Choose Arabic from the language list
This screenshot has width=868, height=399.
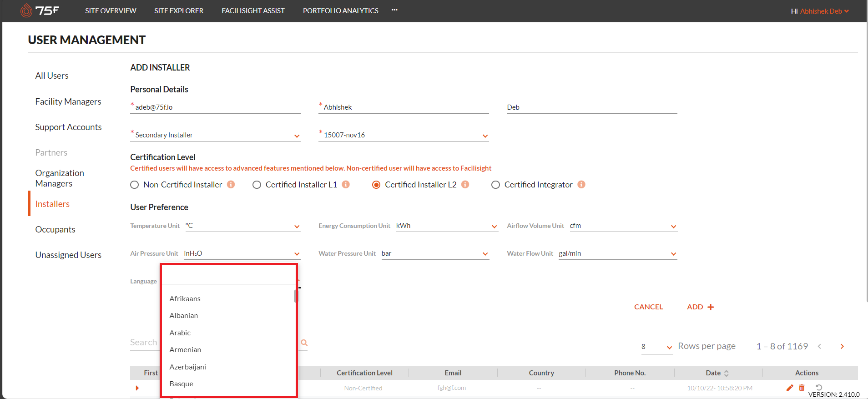(x=180, y=333)
